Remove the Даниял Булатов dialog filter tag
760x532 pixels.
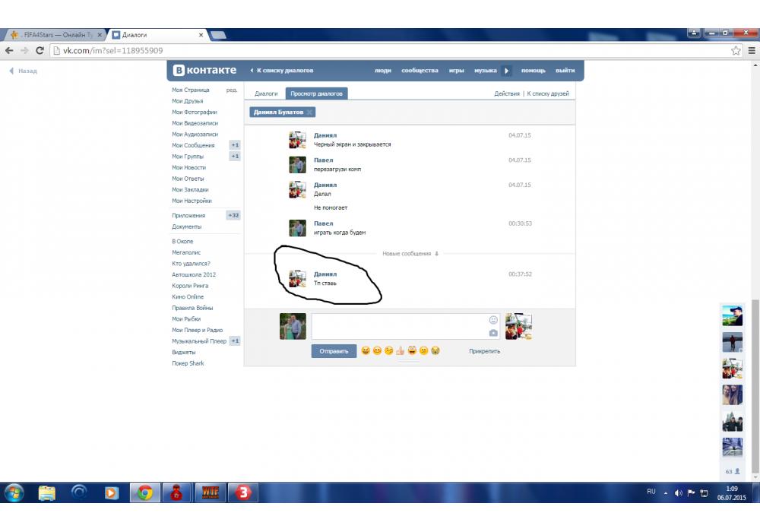pyautogui.click(x=310, y=112)
